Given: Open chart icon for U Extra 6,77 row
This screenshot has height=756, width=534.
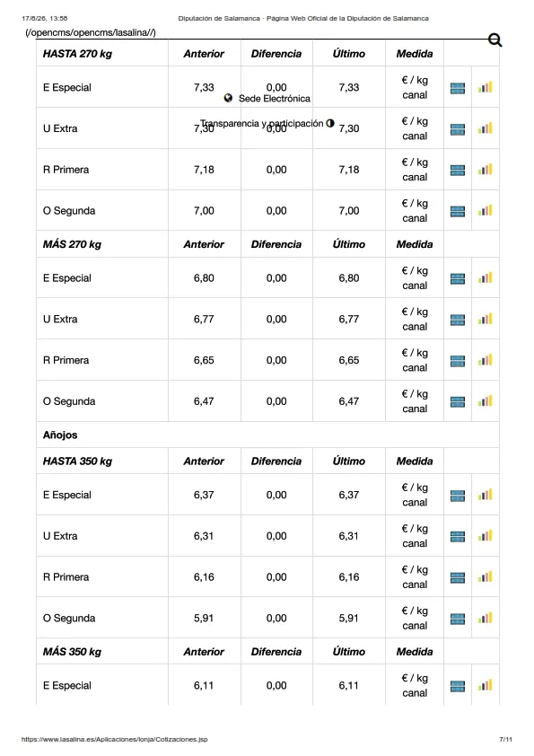Looking at the screenshot, I should pos(486,319).
